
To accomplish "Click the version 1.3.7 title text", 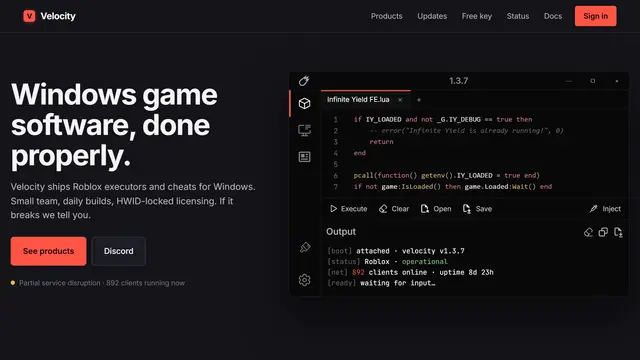I will 458,81.
